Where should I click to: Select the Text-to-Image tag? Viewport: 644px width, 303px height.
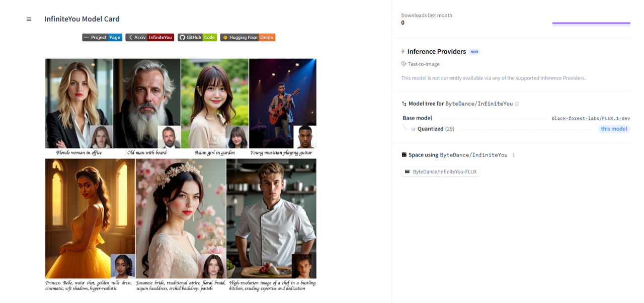(x=420, y=64)
